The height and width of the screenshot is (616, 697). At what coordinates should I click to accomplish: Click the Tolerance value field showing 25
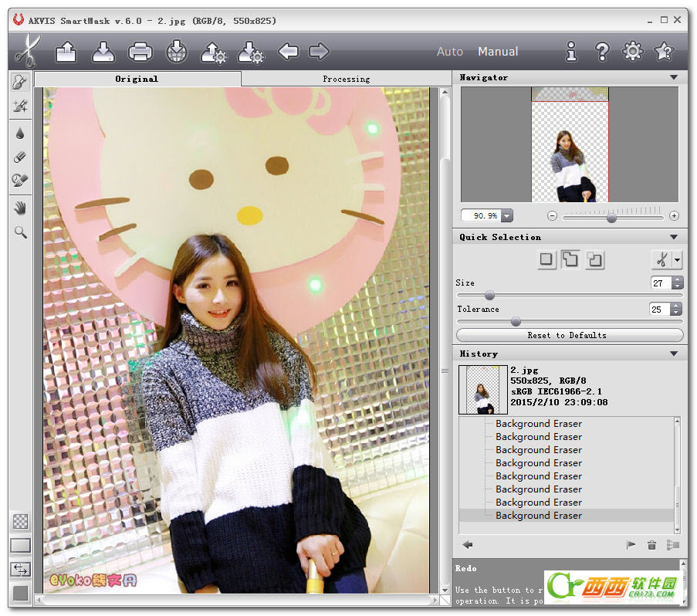coord(660,310)
